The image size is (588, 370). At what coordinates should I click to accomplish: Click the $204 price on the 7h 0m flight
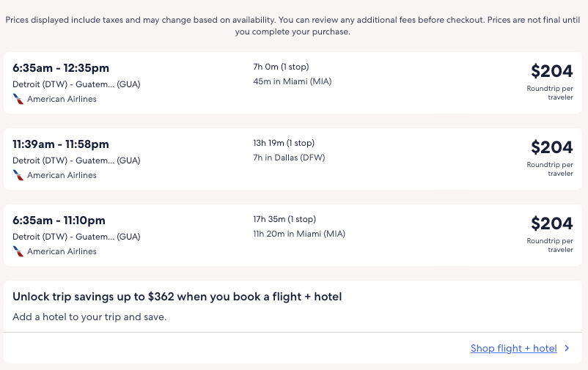click(551, 71)
